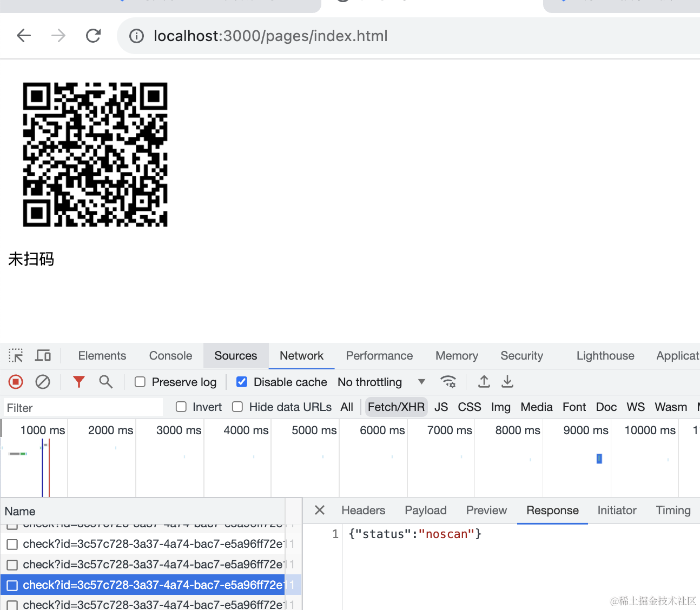Click into the network Filter text field
This screenshot has width=700, height=610.
point(83,408)
